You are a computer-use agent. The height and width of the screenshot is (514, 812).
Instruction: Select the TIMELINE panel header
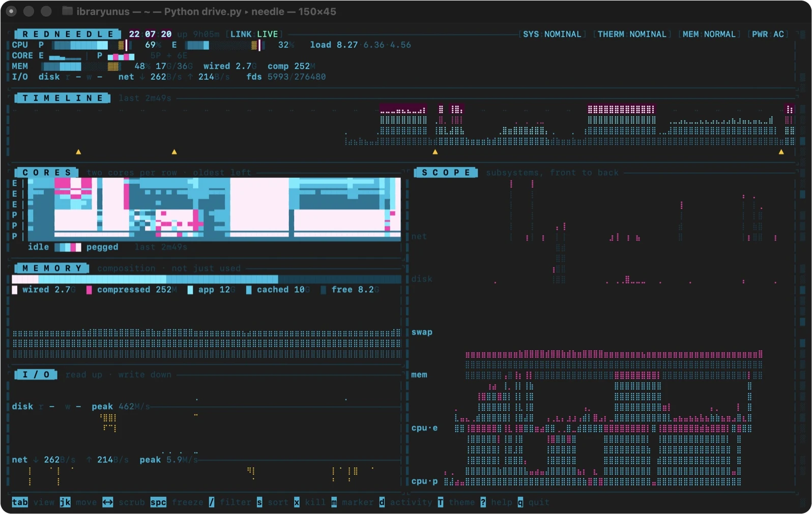point(63,98)
